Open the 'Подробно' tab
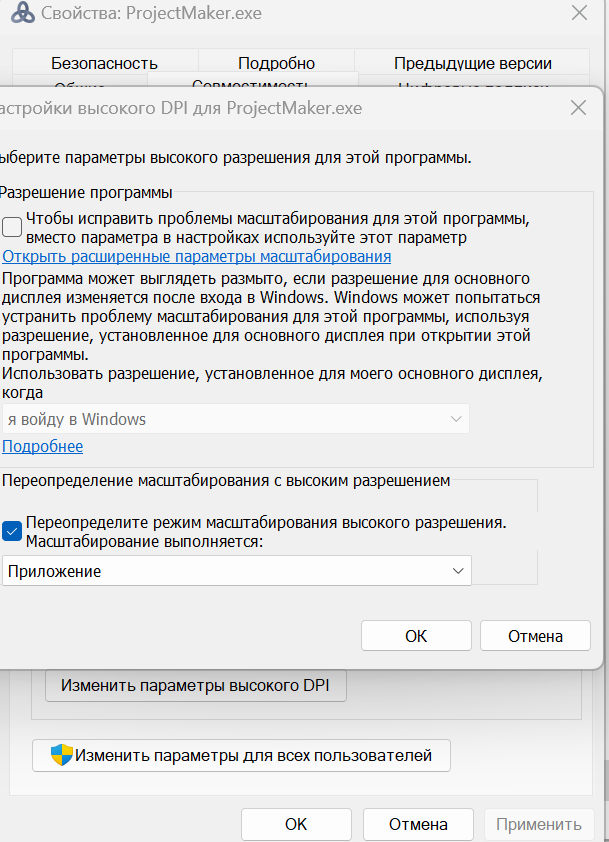Image resolution: width=609 pixels, height=842 pixels. 276,63
